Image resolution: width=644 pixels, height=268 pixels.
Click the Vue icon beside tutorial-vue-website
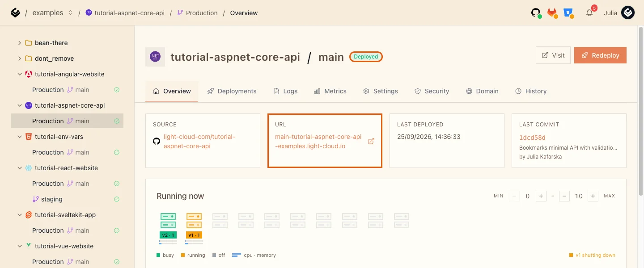pos(29,246)
